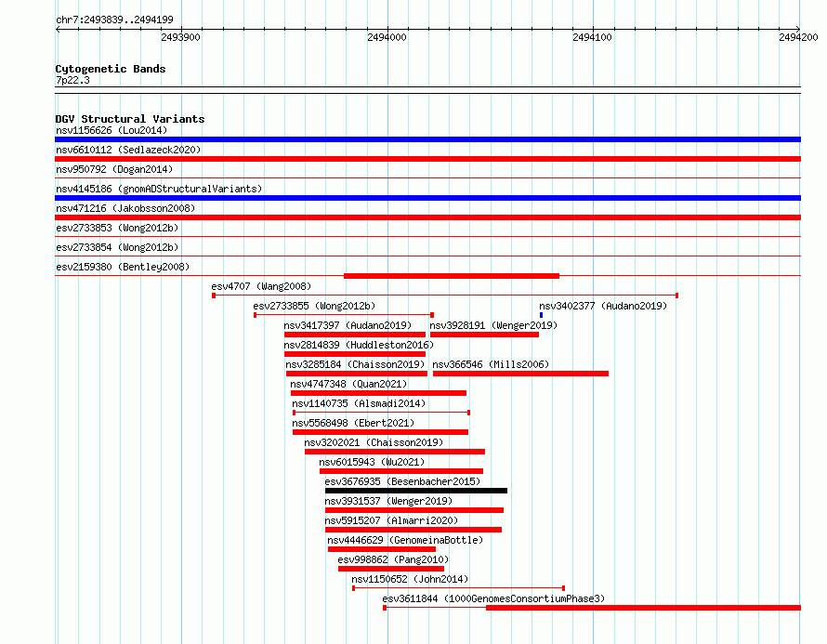
Task: Click the nsv950792 (Dogan2014) label
Action: (114, 169)
